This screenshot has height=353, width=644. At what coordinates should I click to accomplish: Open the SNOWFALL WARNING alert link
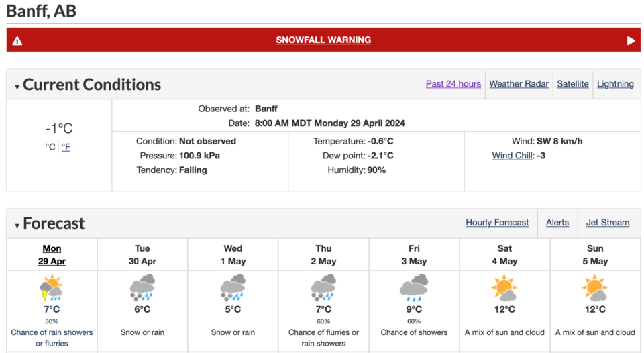click(x=323, y=40)
